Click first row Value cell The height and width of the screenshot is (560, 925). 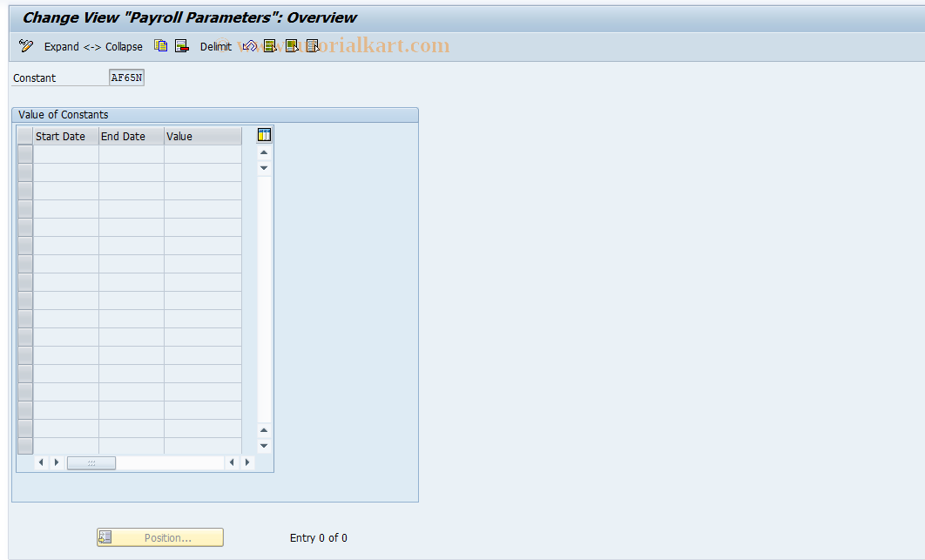click(x=203, y=155)
